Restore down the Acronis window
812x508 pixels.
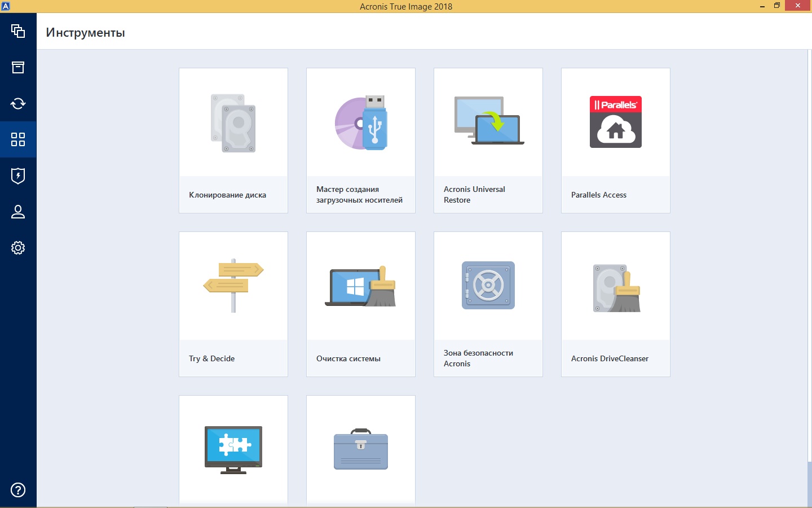click(777, 6)
